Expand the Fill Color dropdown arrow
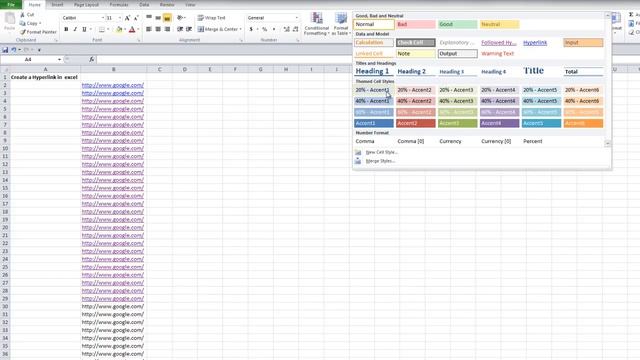Image resolution: width=640 pixels, height=360 pixels. pyautogui.click(x=124, y=29)
